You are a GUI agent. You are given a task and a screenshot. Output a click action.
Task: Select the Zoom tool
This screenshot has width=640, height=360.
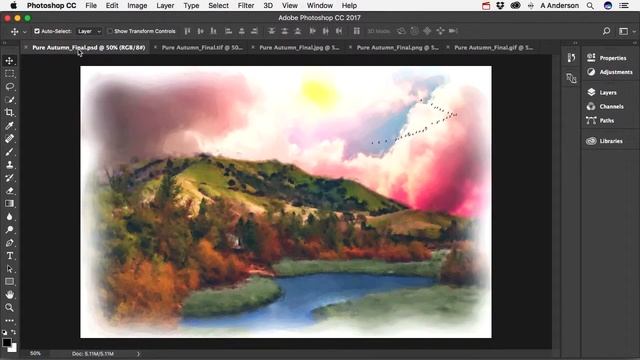9,307
